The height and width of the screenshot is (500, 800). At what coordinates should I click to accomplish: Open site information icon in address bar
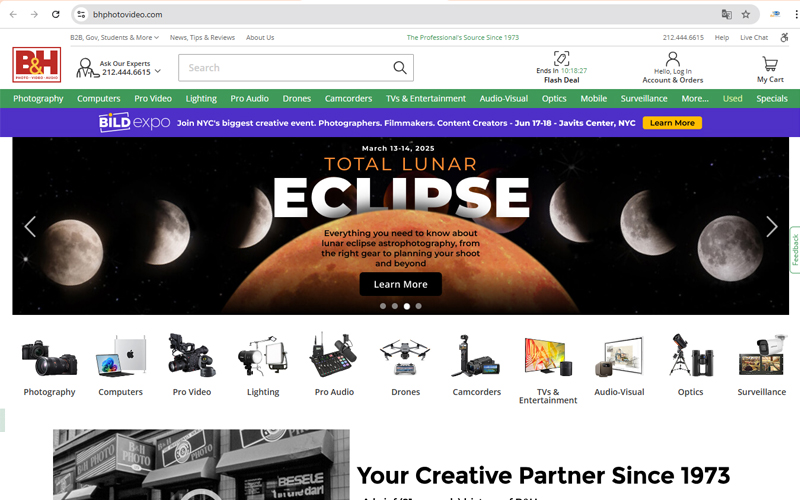tap(81, 14)
